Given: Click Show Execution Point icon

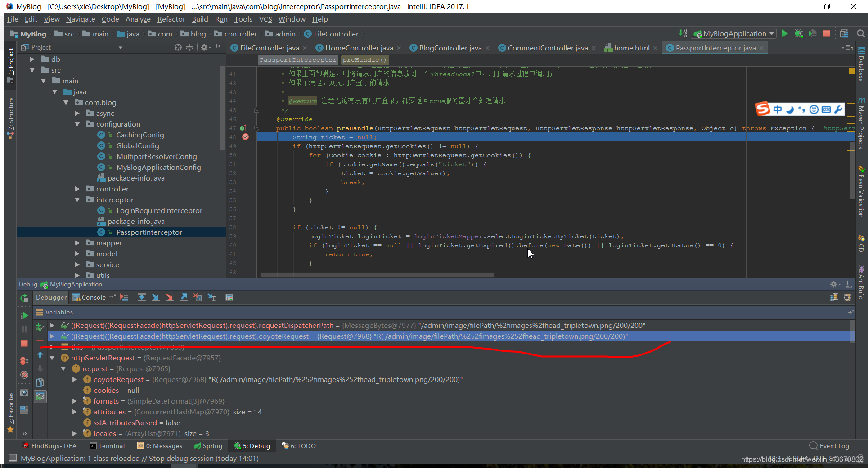Looking at the screenshot, I should click(125, 297).
